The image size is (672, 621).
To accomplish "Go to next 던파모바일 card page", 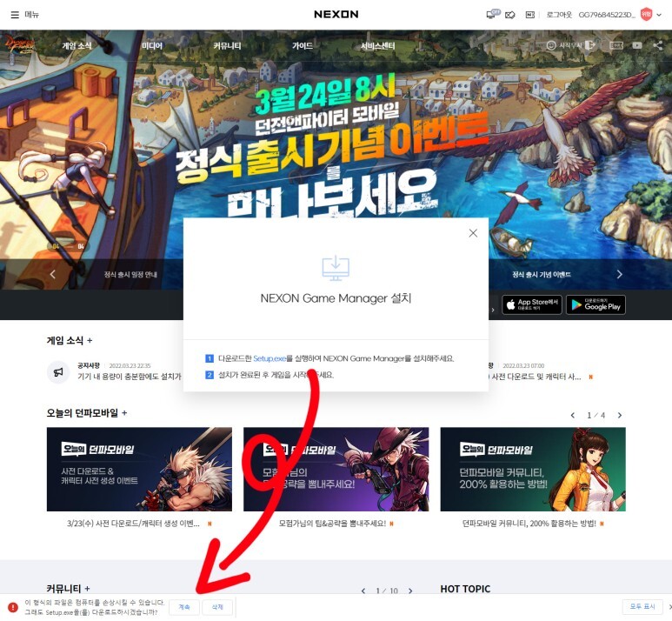I will click(619, 415).
